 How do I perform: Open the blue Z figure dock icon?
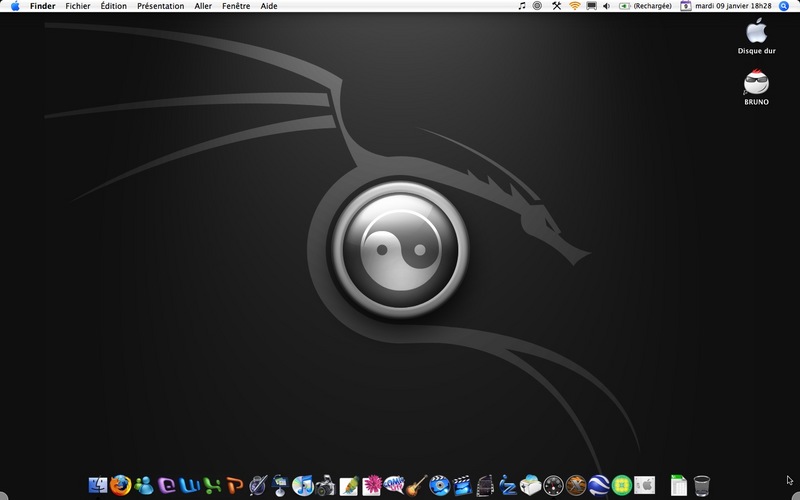pyautogui.click(x=508, y=485)
